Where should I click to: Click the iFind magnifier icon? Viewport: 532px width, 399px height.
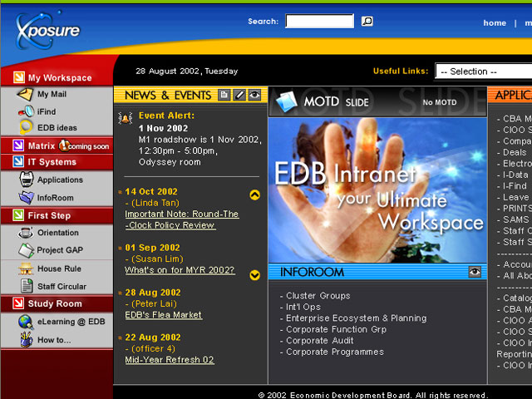point(26,111)
